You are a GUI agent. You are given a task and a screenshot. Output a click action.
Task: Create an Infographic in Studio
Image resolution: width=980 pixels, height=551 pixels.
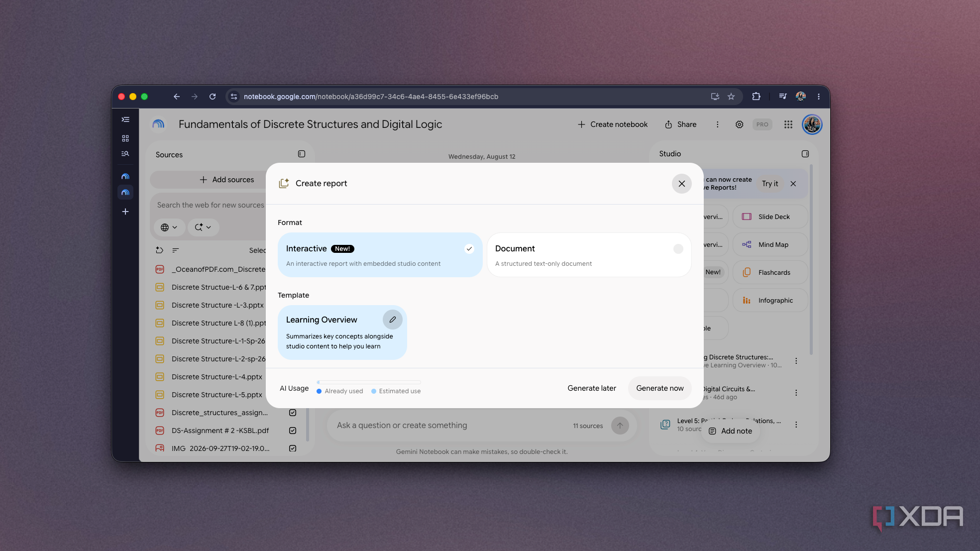[770, 301]
